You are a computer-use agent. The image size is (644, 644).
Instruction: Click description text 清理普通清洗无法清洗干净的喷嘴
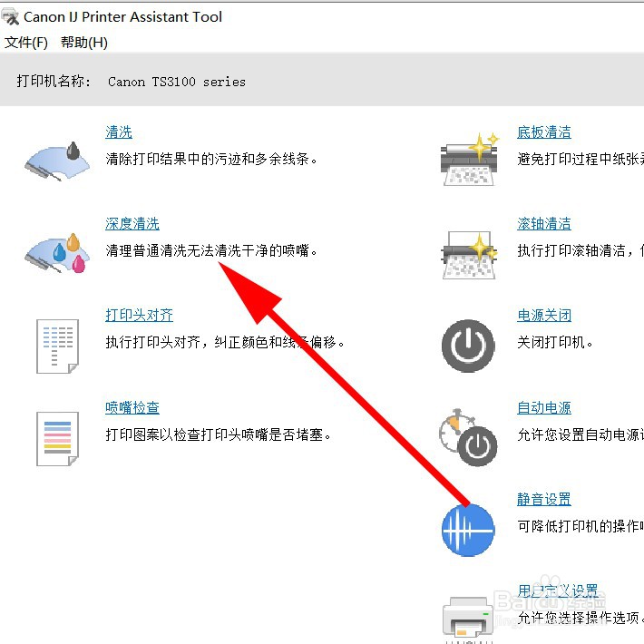[x=211, y=250]
